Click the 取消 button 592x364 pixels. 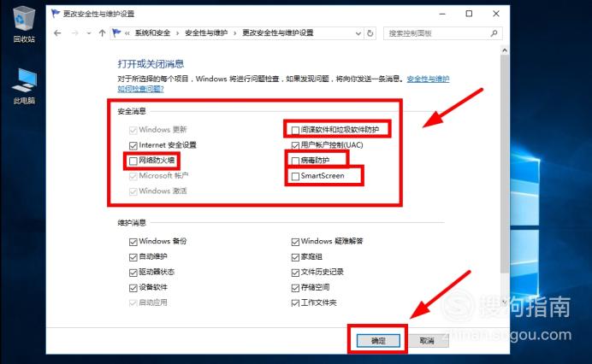coord(427,341)
